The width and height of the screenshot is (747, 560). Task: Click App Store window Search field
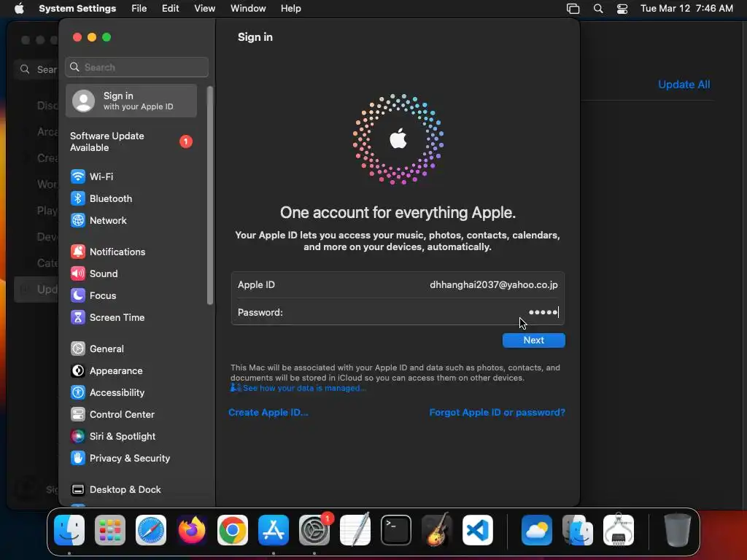pyautogui.click(x=37, y=69)
